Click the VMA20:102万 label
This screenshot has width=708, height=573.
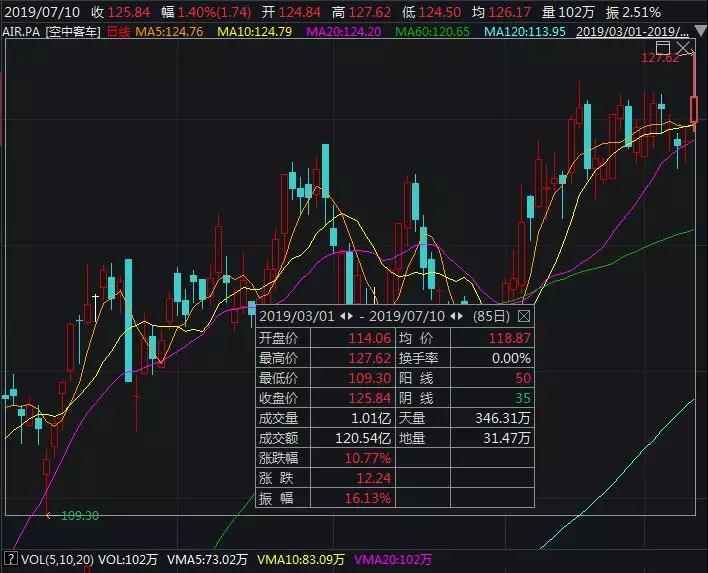(x=393, y=559)
